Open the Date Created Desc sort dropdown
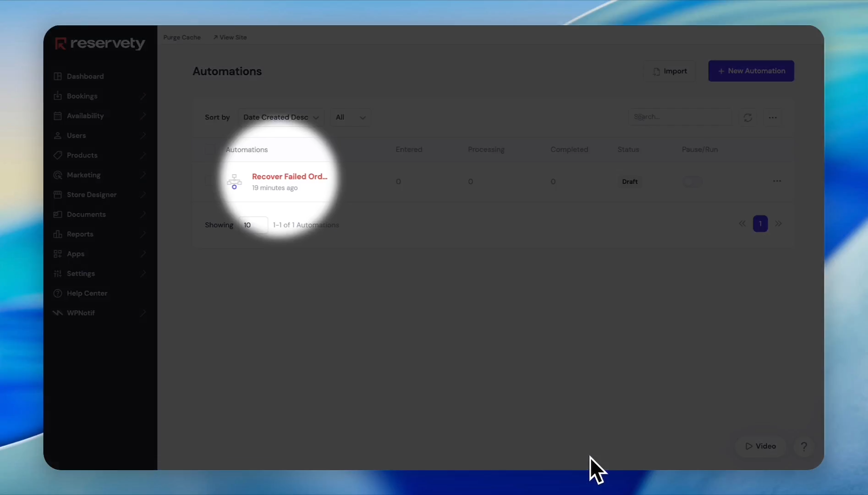The image size is (868, 495). point(281,117)
